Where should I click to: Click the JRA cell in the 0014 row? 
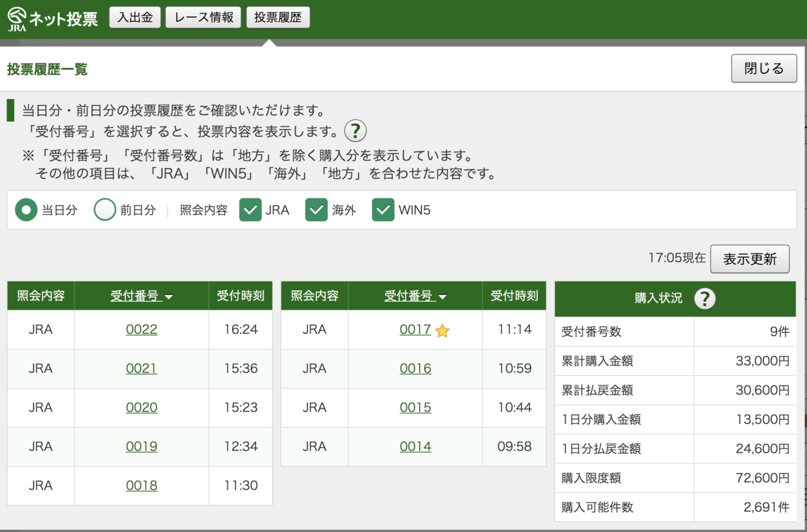[314, 447]
